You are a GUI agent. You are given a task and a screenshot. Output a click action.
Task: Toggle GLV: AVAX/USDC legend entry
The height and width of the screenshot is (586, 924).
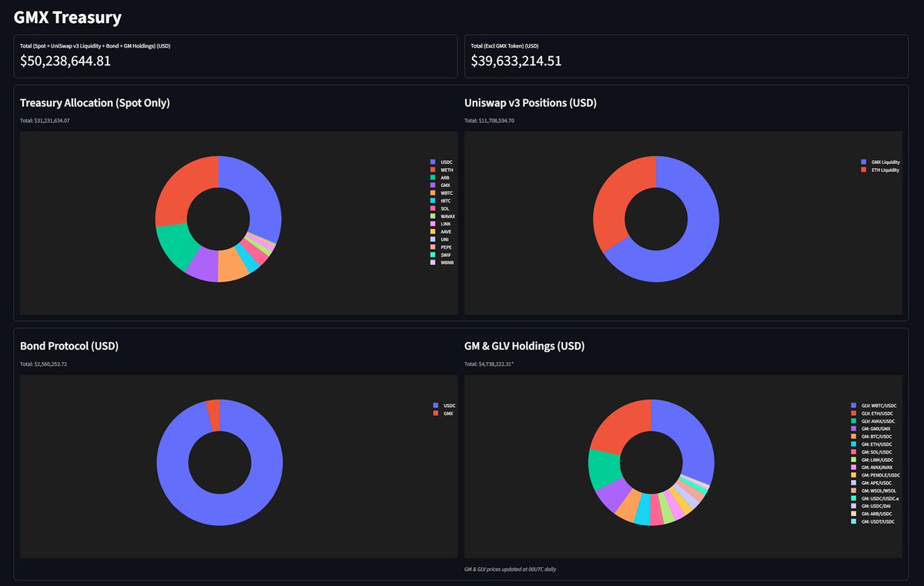pos(873,420)
